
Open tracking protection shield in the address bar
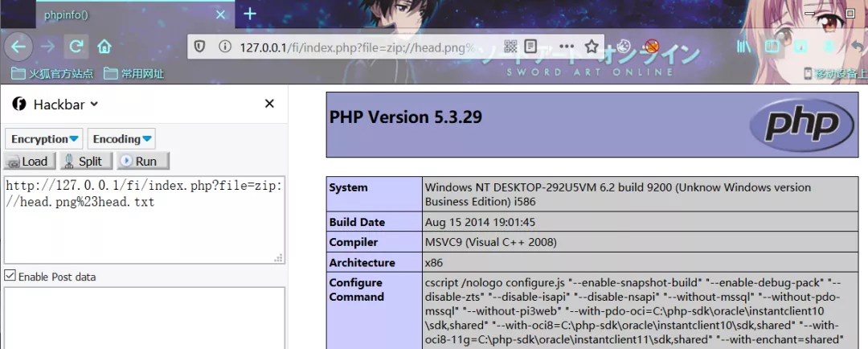click(x=200, y=47)
